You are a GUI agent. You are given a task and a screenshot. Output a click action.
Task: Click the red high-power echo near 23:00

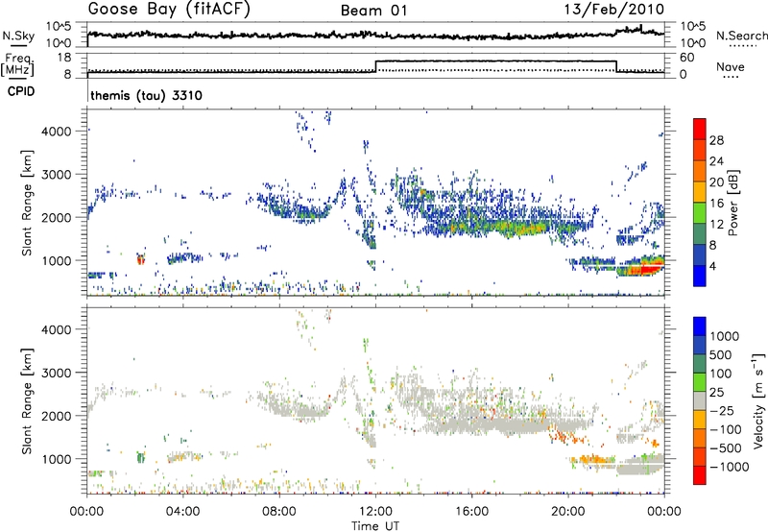click(x=644, y=269)
